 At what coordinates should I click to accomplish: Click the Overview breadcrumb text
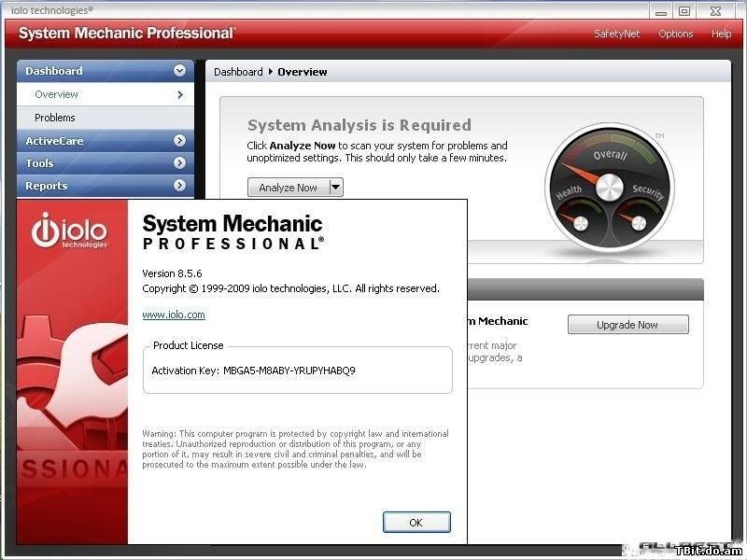tap(302, 72)
